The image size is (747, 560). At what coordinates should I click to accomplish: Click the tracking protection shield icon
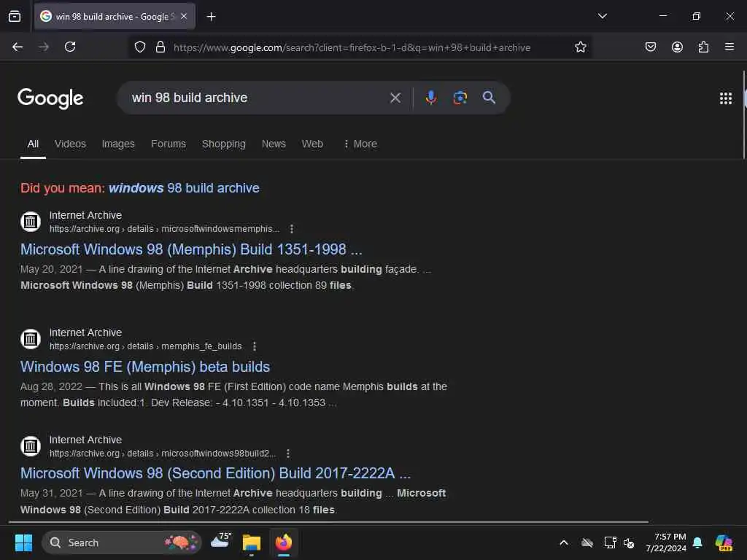click(139, 47)
